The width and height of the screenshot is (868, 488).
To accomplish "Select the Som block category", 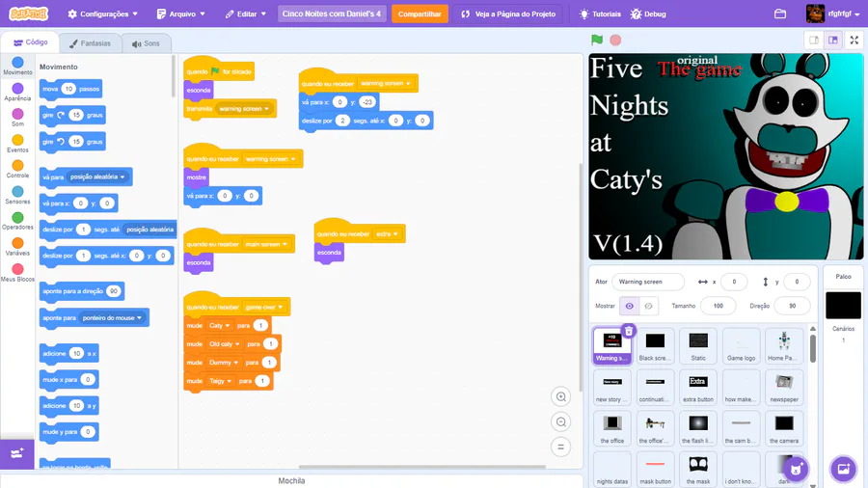I will coord(17,118).
